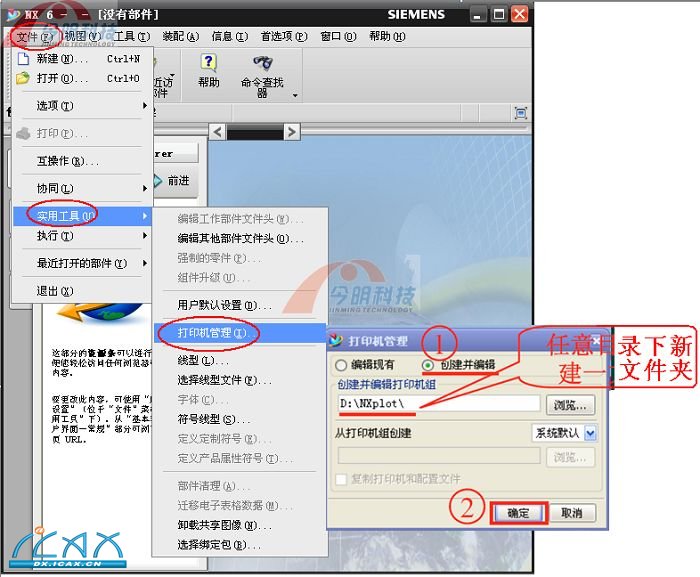
Task: Click the open folder icon beside 打开
Action: click(x=23, y=79)
